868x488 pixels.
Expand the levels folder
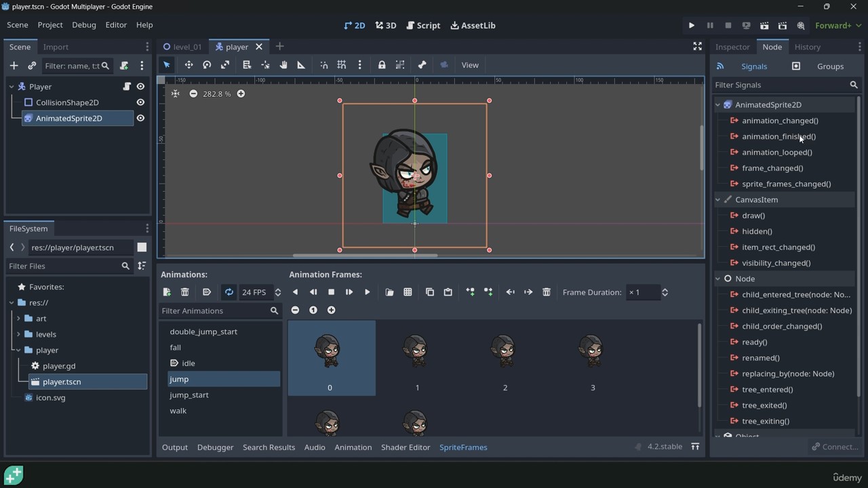pyautogui.click(x=18, y=334)
